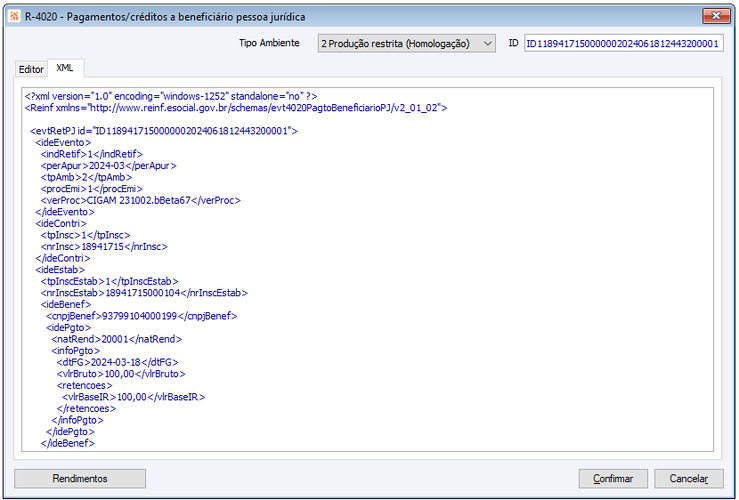
Task: Close the R-4020 window
Action: coord(716,16)
